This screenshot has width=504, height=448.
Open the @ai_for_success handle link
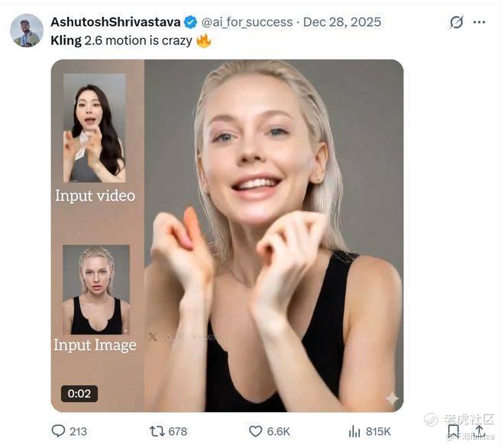click(x=247, y=22)
